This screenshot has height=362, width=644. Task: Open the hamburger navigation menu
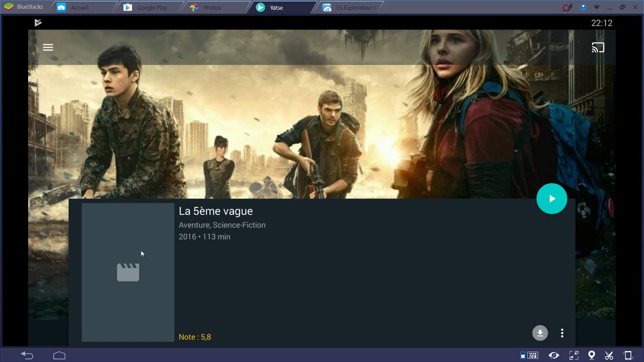pyautogui.click(x=48, y=47)
